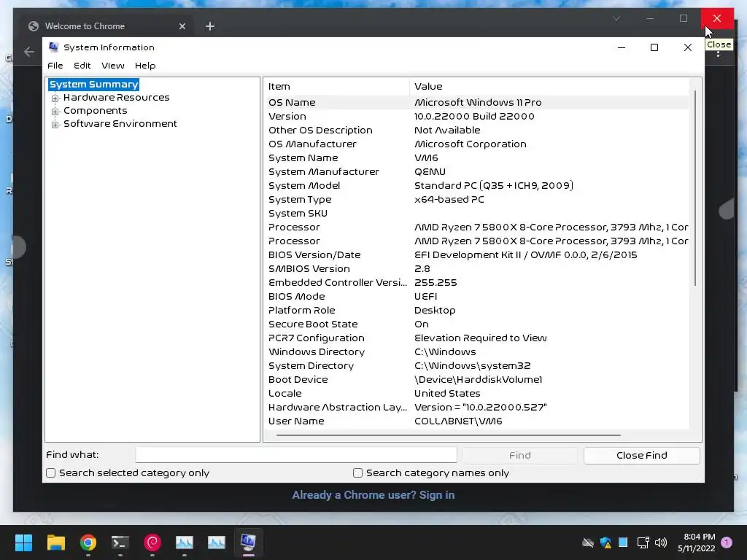Click the System Information taskbar icon
This screenshot has width=747, height=560.
tap(248, 542)
